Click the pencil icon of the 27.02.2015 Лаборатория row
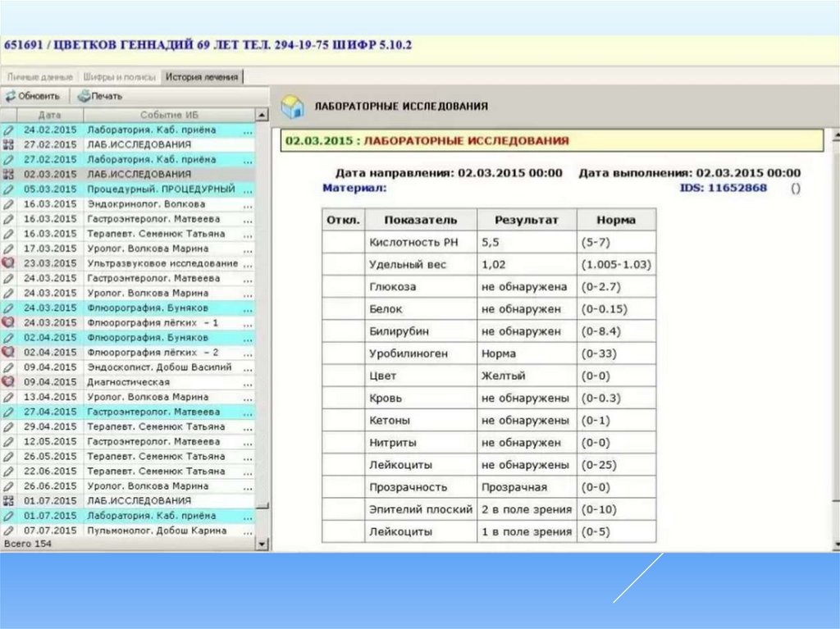 click(8, 160)
